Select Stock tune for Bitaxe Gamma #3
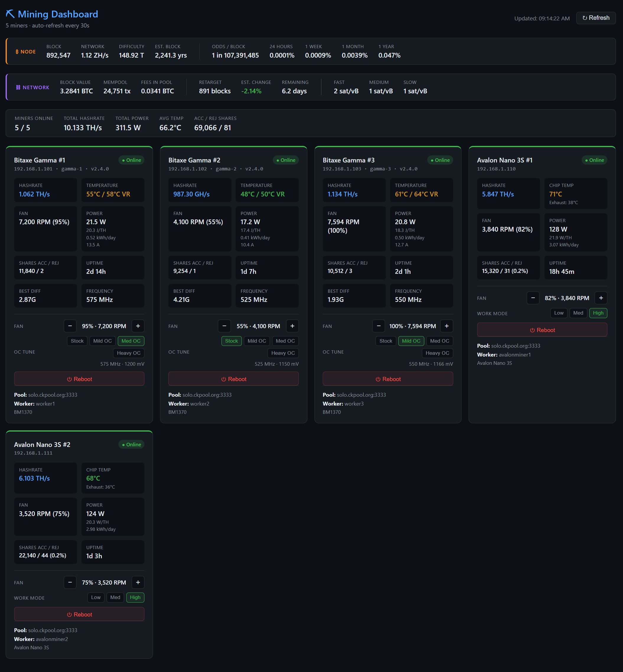Image resolution: width=623 pixels, height=672 pixels. [x=386, y=341]
